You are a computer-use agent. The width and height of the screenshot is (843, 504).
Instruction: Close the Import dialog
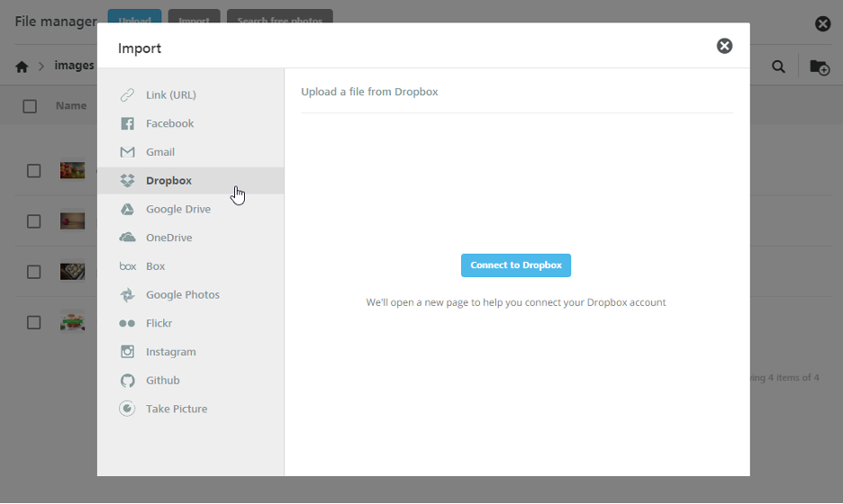pyautogui.click(x=724, y=46)
